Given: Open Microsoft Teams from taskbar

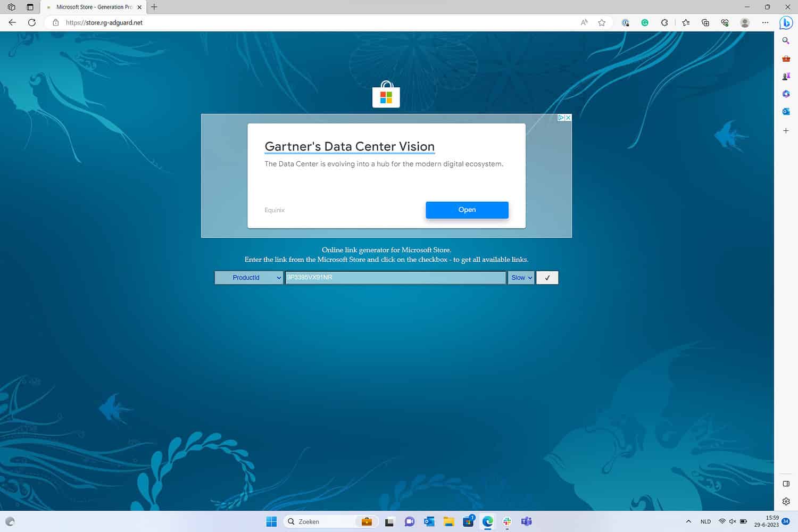Looking at the screenshot, I should click(x=527, y=521).
